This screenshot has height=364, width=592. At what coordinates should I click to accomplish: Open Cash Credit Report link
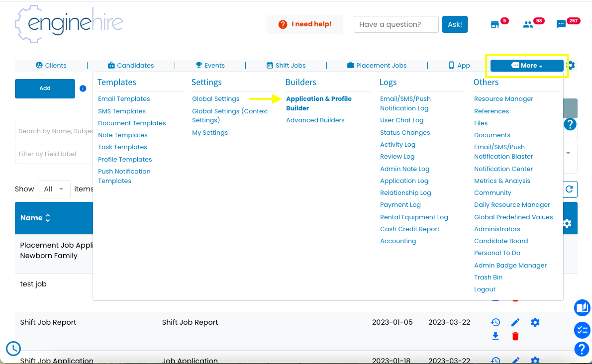point(409,229)
